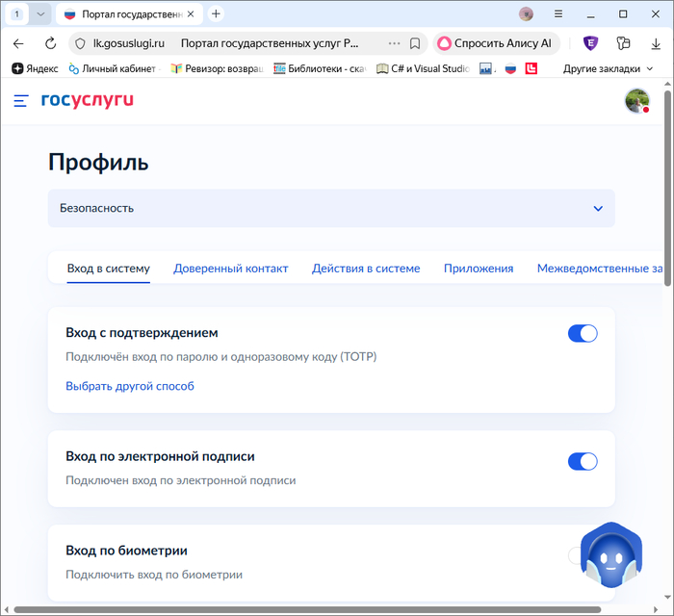Expand the Безопасность section dropdown
The height and width of the screenshot is (616, 674).
[x=598, y=208]
